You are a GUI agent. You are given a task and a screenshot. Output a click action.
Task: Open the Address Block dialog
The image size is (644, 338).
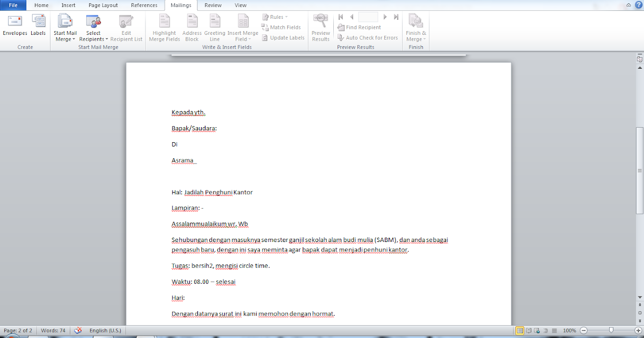point(192,28)
